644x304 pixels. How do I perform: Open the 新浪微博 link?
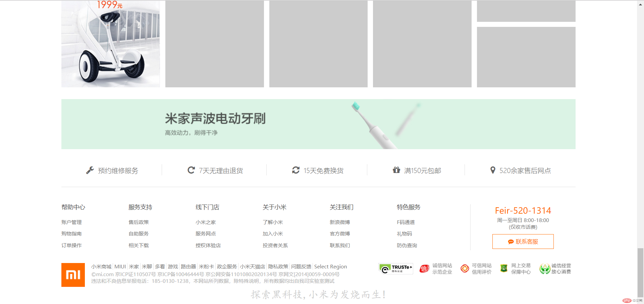(340, 222)
